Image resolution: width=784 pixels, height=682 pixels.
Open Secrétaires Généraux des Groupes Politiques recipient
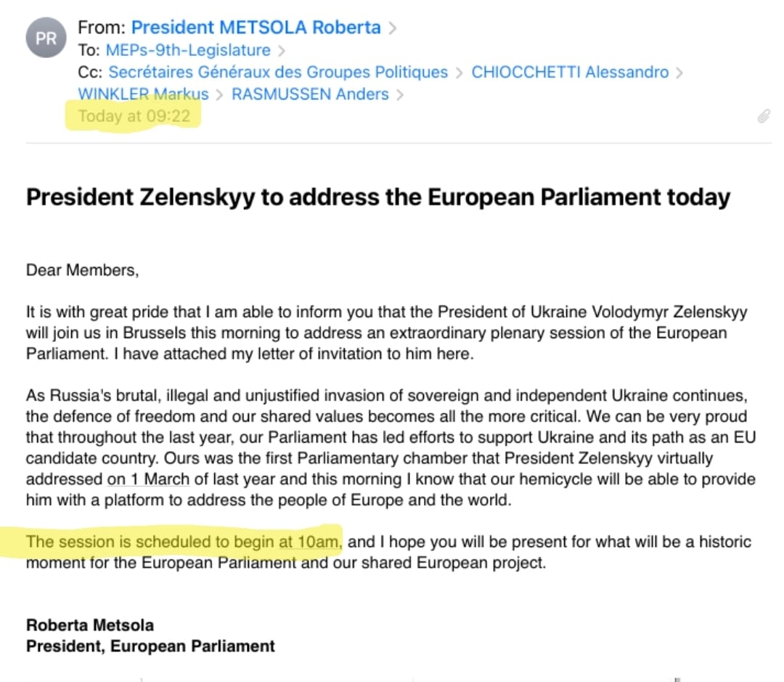(278, 72)
